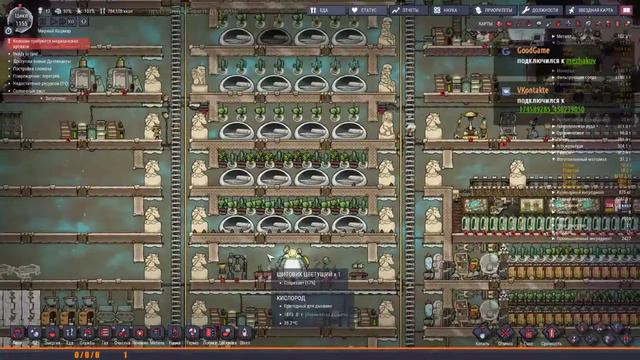The image size is (640, 360).
Task: Click the duplicant count 17 indicator
Action: point(44,11)
